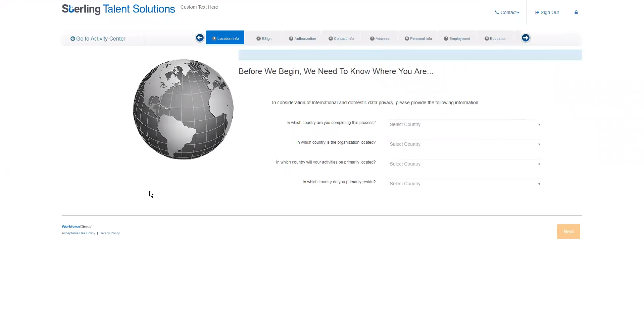Click the next step arrow icon
This screenshot has width=644, height=320.
526,38
